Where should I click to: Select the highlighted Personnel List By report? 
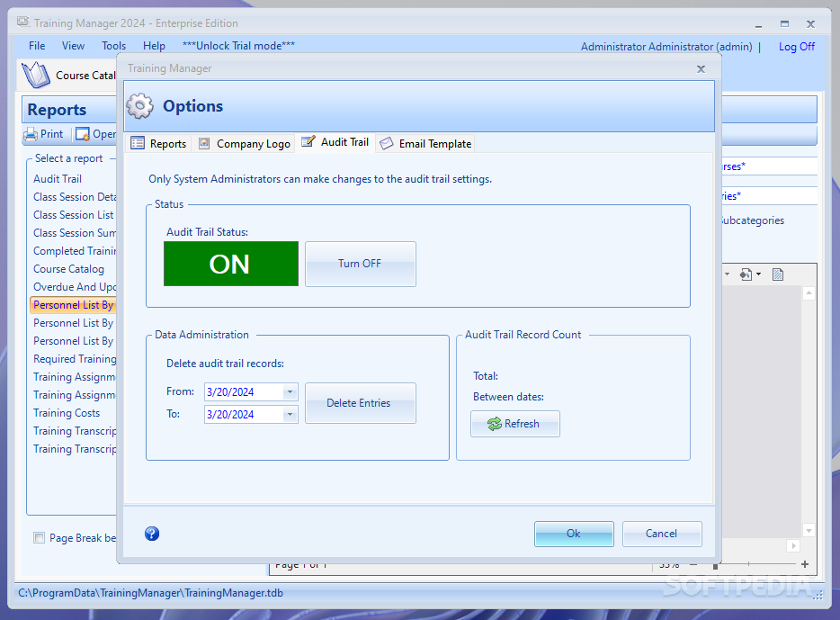pyautogui.click(x=74, y=305)
